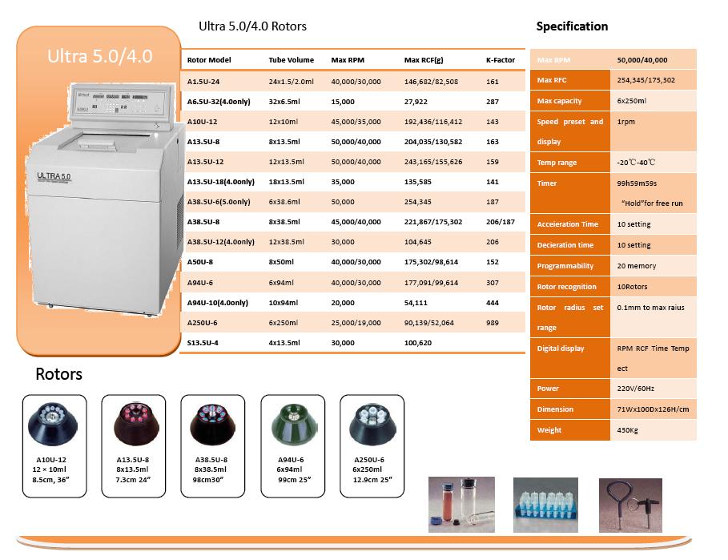Click the S13.5U-4 rotor model entry

(x=204, y=343)
